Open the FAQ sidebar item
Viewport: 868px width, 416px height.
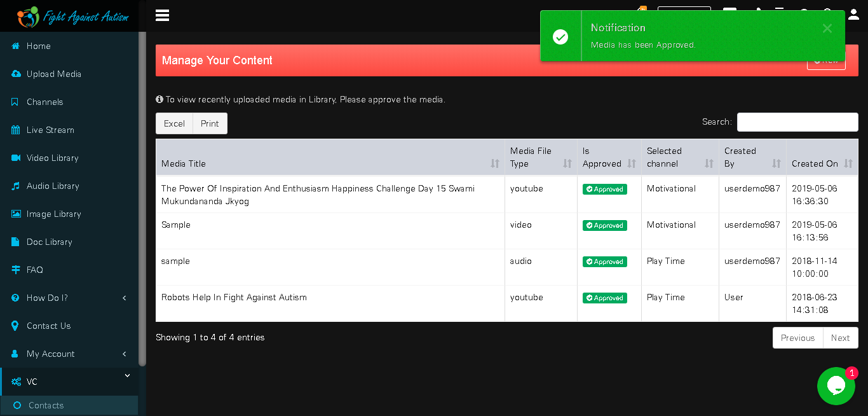[69, 270]
